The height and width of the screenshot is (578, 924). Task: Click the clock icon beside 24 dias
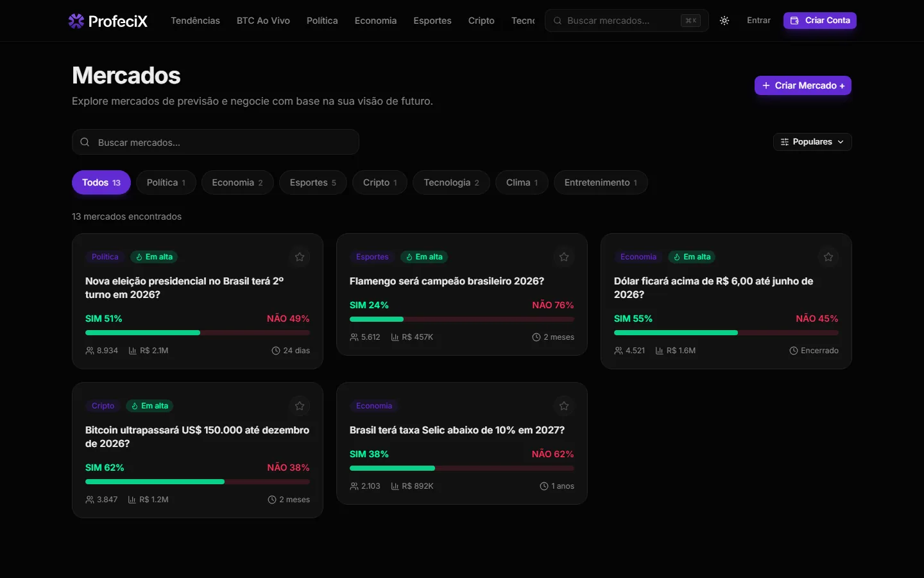(x=276, y=351)
